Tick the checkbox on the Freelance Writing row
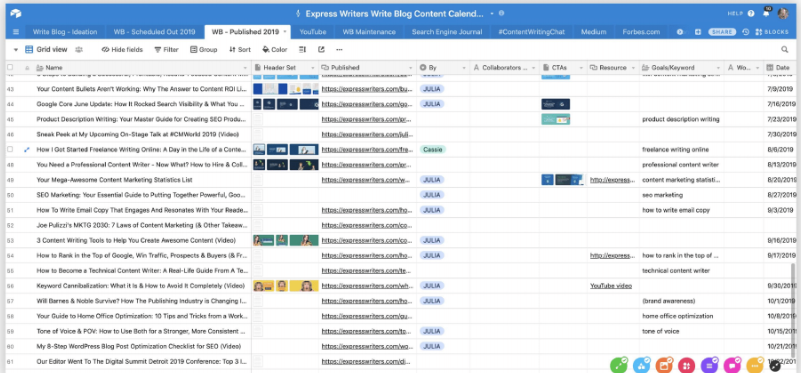Viewport: 801px width, 373px height. click(10, 150)
